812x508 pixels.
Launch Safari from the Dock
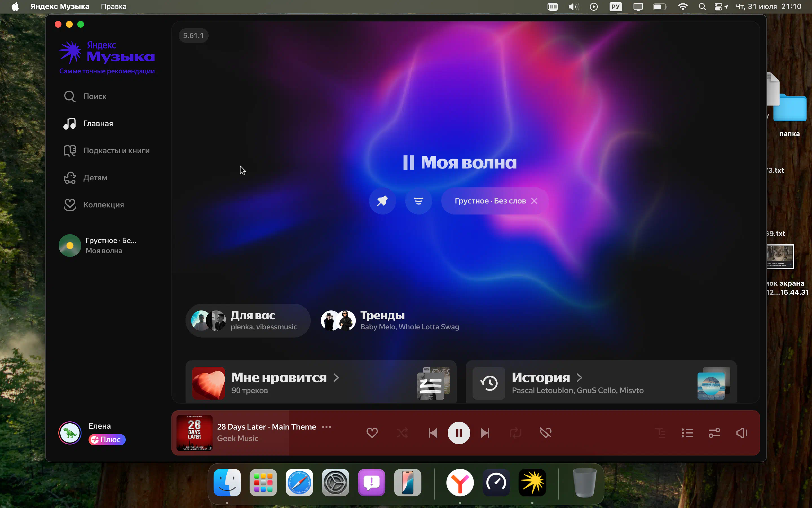click(299, 483)
